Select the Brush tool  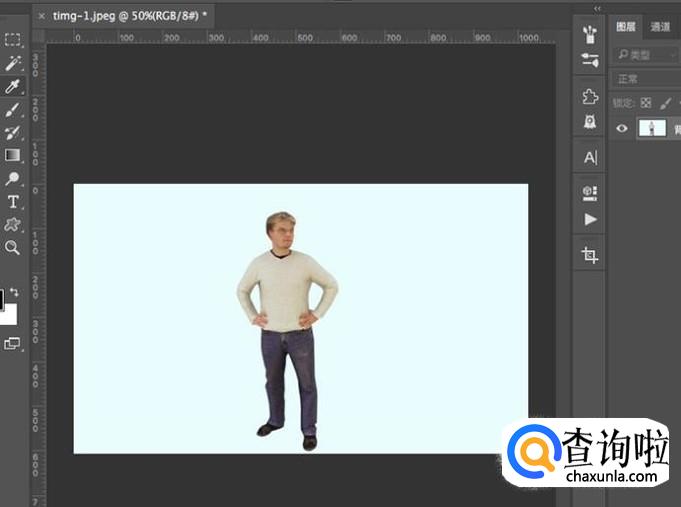click(x=12, y=109)
